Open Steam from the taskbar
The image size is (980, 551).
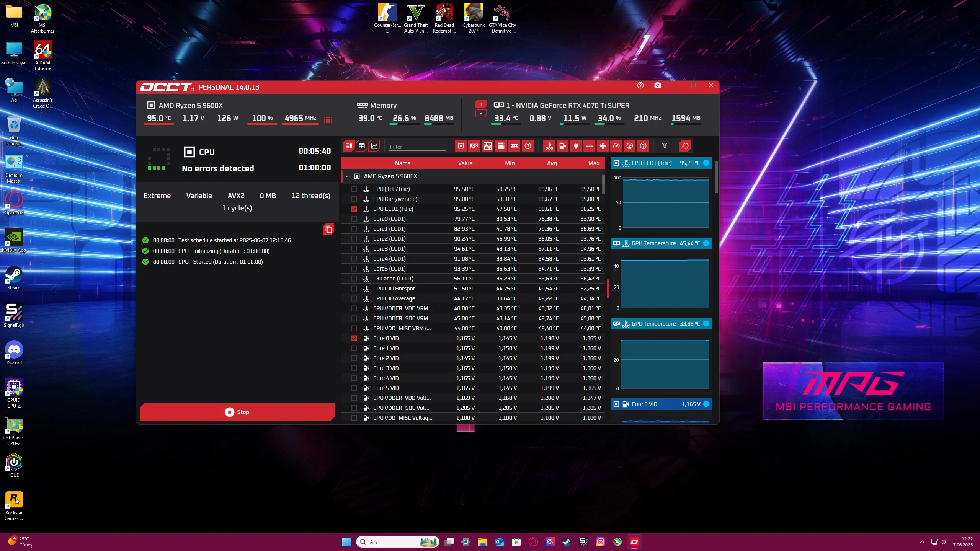click(567, 542)
